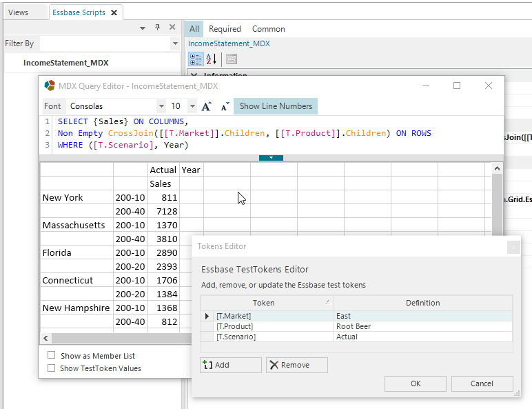Cancel the Tokens Editor dialog
Viewport: 532px width, 409px height.
(482, 383)
